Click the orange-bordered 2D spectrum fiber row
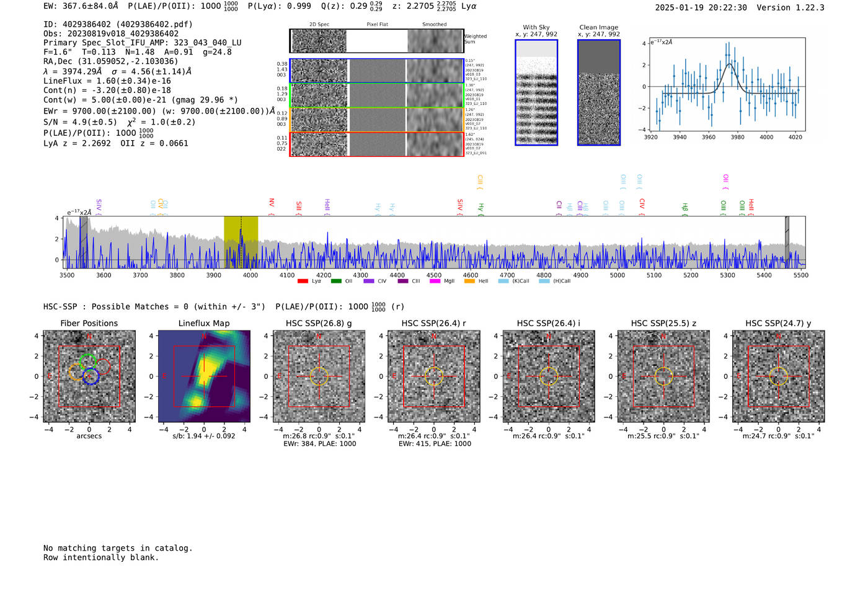This screenshot has width=868, height=591. 377,120
